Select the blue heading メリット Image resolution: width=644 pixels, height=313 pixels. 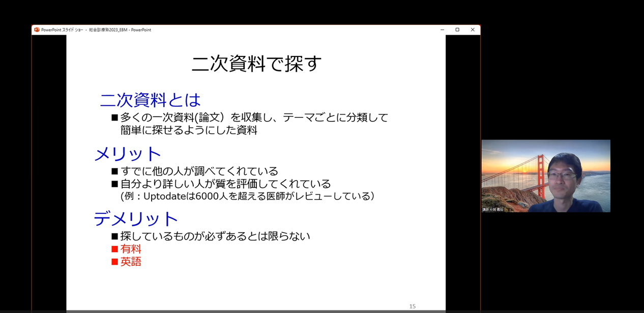(x=128, y=154)
